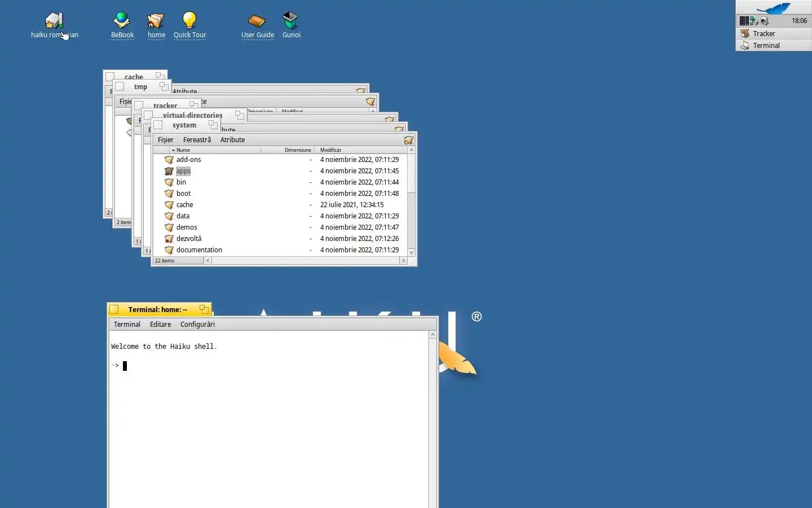This screenshot has height=508, width=812.
Task: Sort by the Dimensiune column header
Action: pyautogui.click(x=288, y=150)
